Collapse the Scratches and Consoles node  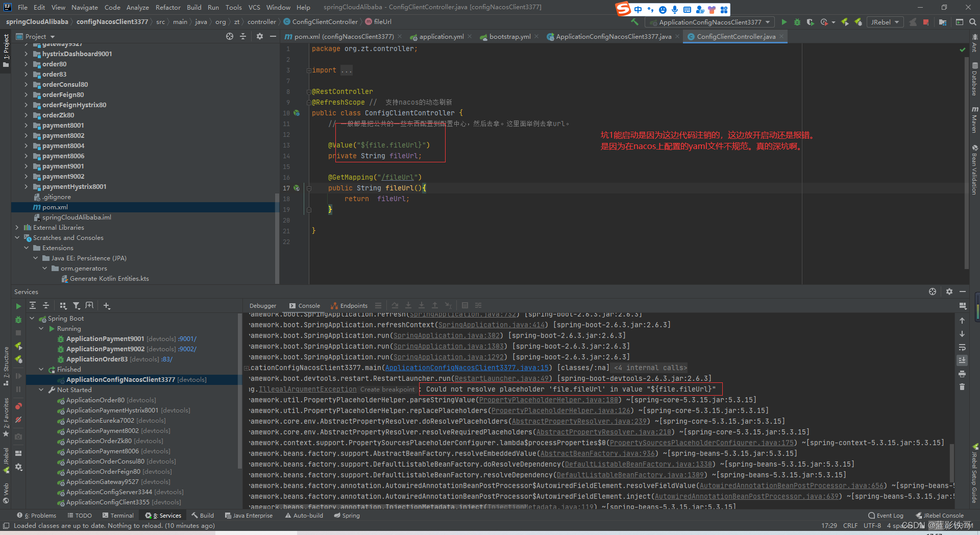pyautogui.click(x=17, y=237)
